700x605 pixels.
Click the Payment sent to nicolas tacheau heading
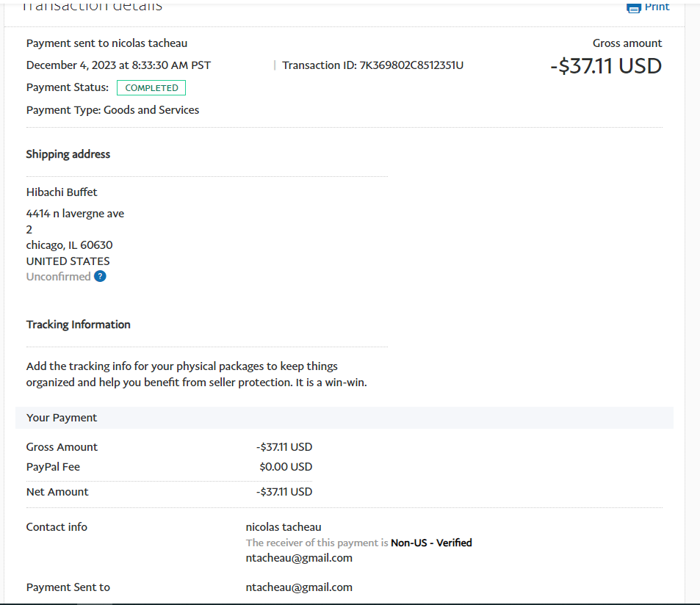pos(107,43)
